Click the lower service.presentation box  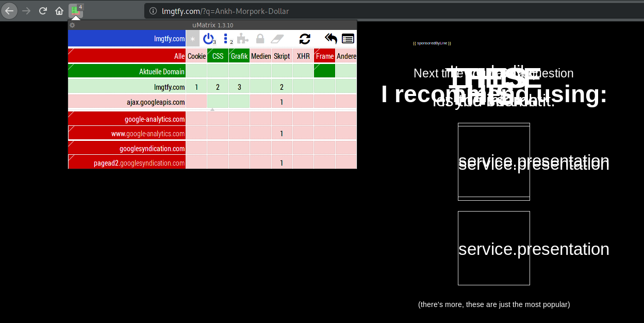(494, 248)
